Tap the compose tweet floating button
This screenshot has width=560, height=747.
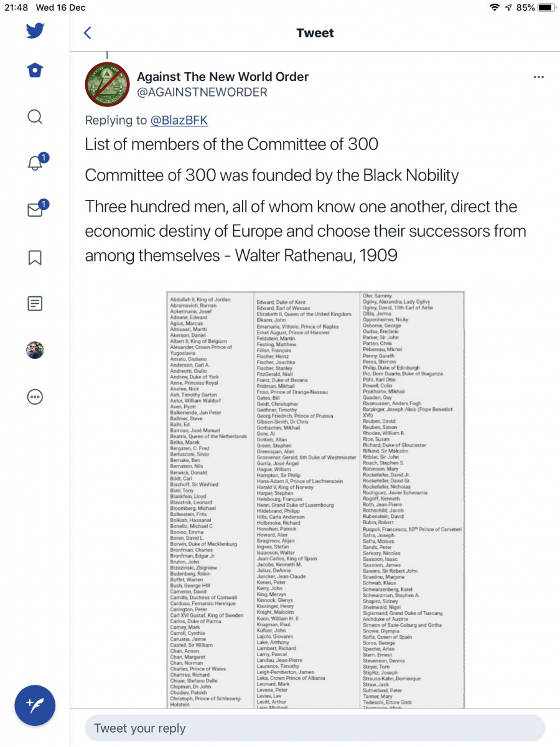tap(35, 705)
